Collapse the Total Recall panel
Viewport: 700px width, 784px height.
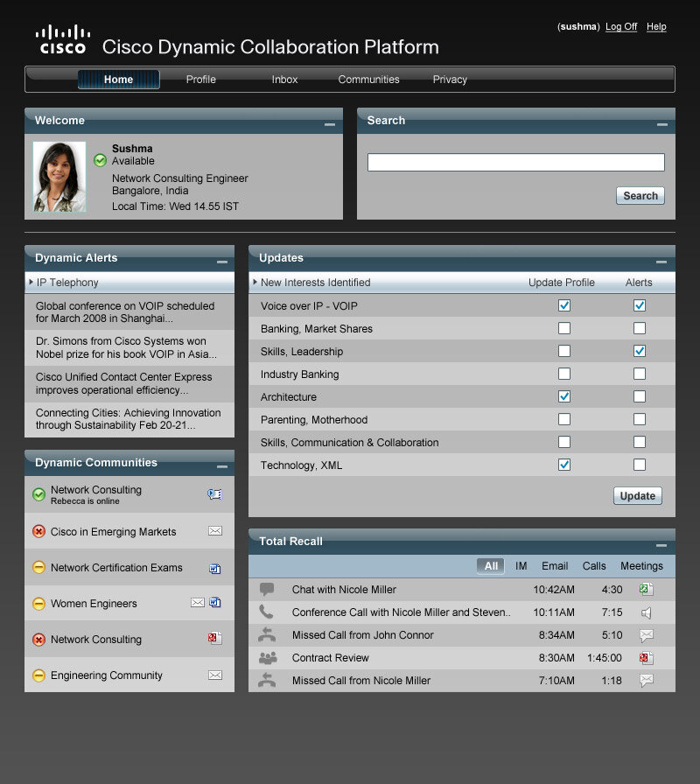click(661, 545)
